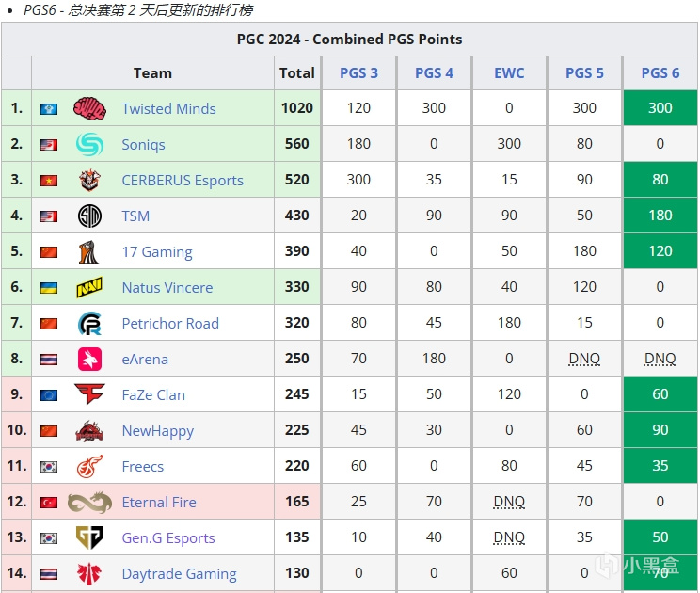Open the PGS 3 column header link

[x=358, y=72]
